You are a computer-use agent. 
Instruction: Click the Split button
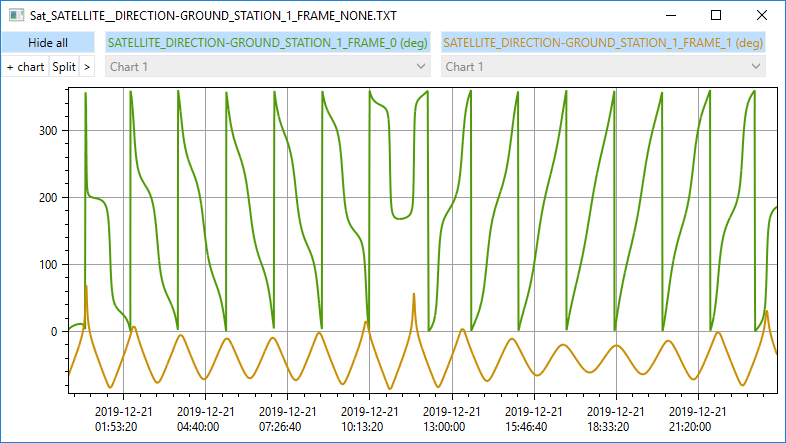pos(64,67)
